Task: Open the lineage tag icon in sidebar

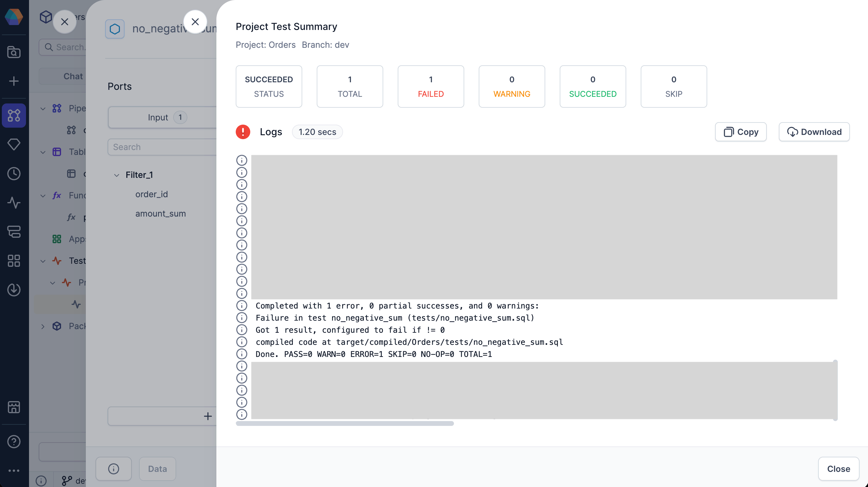Action: (x=14, y=144)
